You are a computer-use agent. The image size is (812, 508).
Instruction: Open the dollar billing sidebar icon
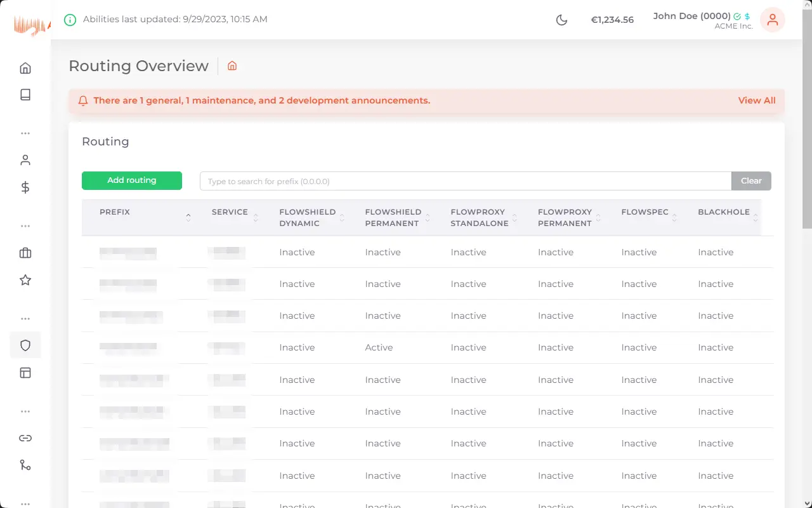(25, 187)
